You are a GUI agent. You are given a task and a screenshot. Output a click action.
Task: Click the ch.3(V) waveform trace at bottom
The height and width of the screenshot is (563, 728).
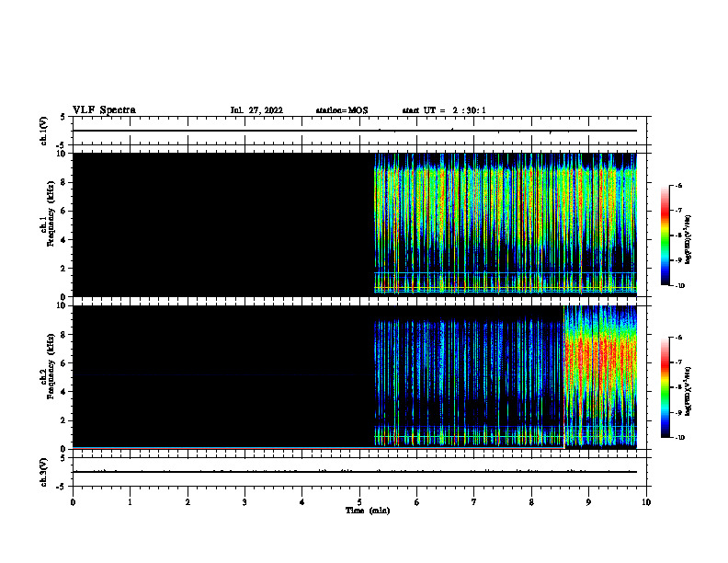click(354, 472)
